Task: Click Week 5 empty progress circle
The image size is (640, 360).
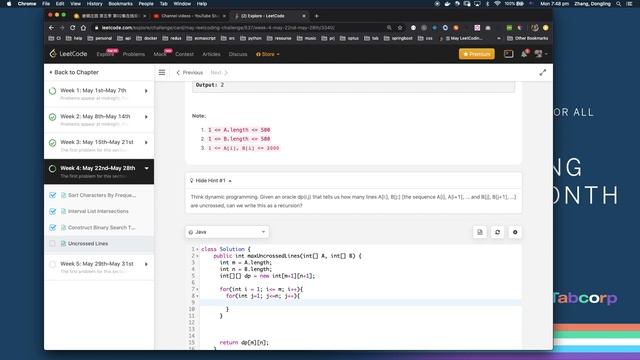Action: click(x=52, y=264)
